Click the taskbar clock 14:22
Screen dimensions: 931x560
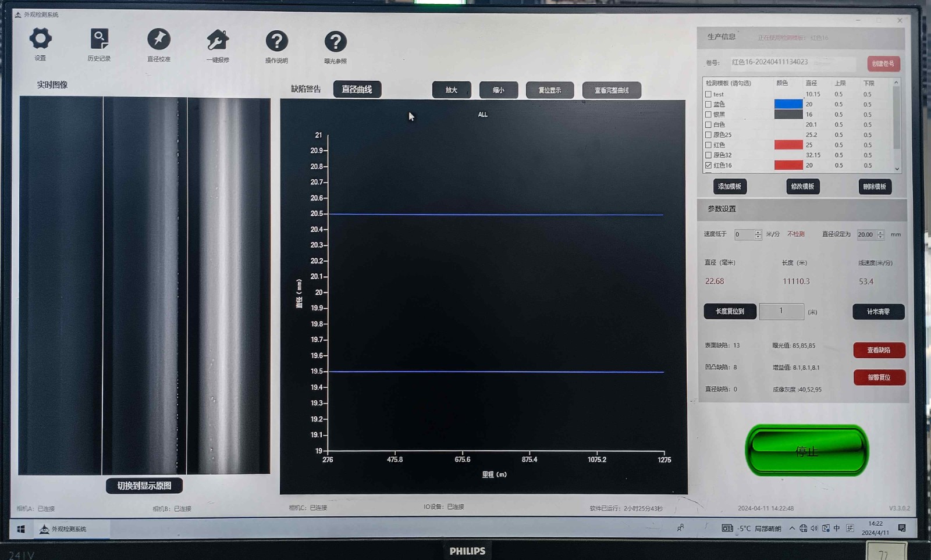tap(875, 528)
